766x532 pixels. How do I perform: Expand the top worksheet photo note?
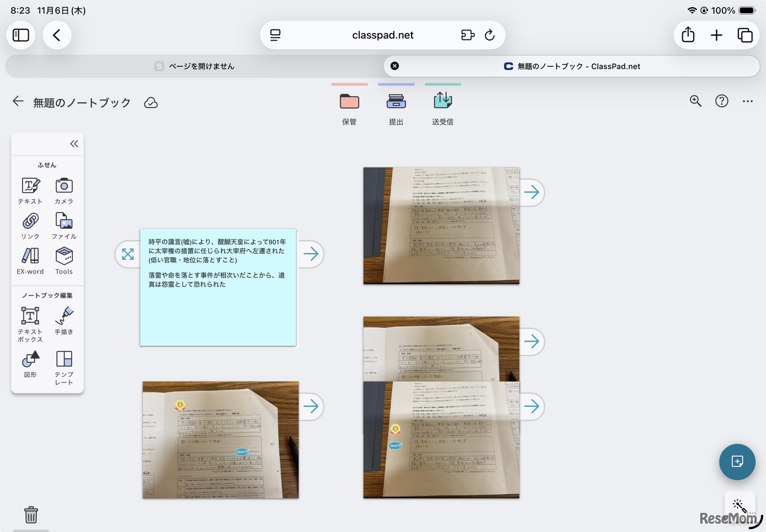point(531,192)
